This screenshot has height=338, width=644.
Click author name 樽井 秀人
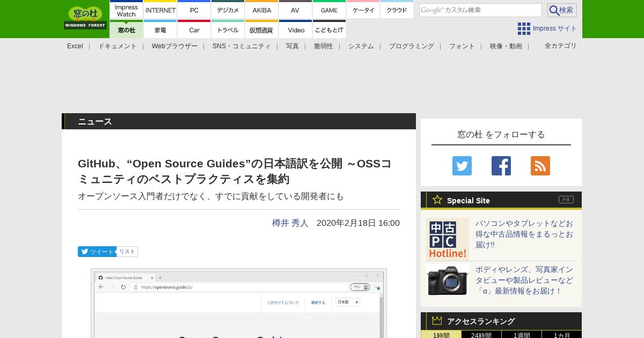pos(290,223)
